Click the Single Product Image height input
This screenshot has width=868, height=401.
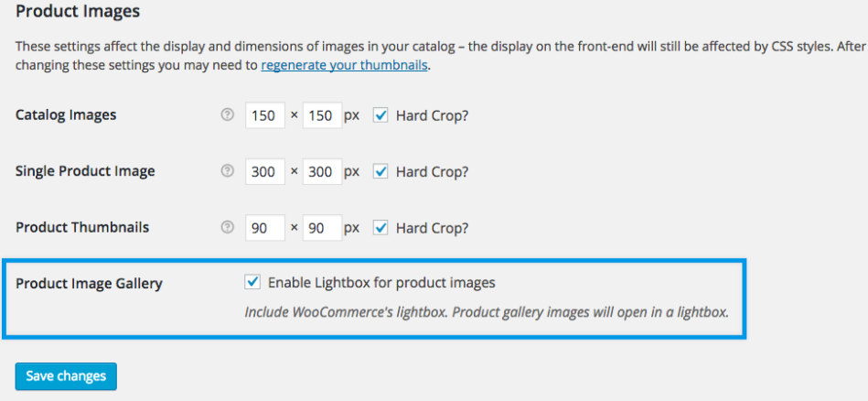pyautogui.click(x=323, y=172)
